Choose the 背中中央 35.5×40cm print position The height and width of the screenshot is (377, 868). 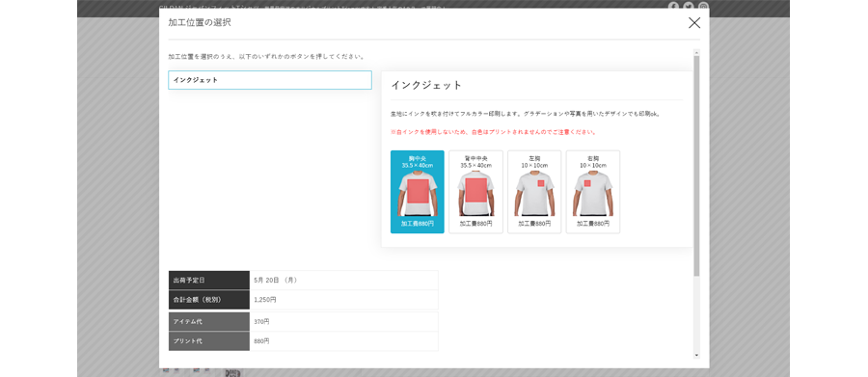(x=476, y=192)
